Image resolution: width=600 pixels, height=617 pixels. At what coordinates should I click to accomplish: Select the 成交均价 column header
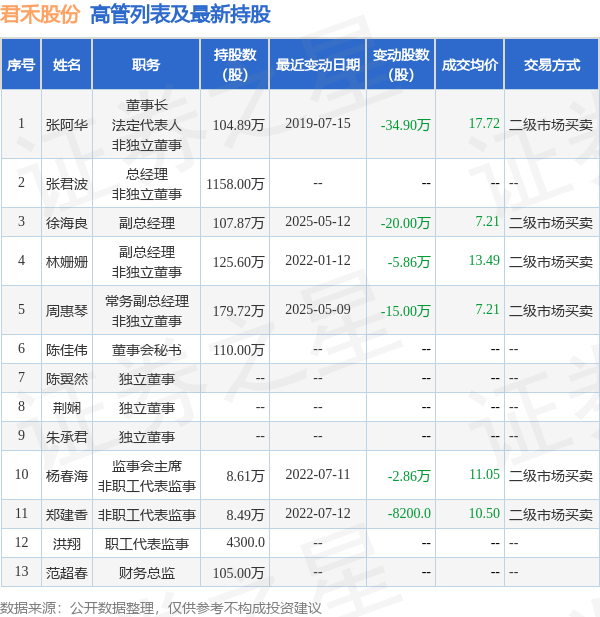tap(470, 65)
